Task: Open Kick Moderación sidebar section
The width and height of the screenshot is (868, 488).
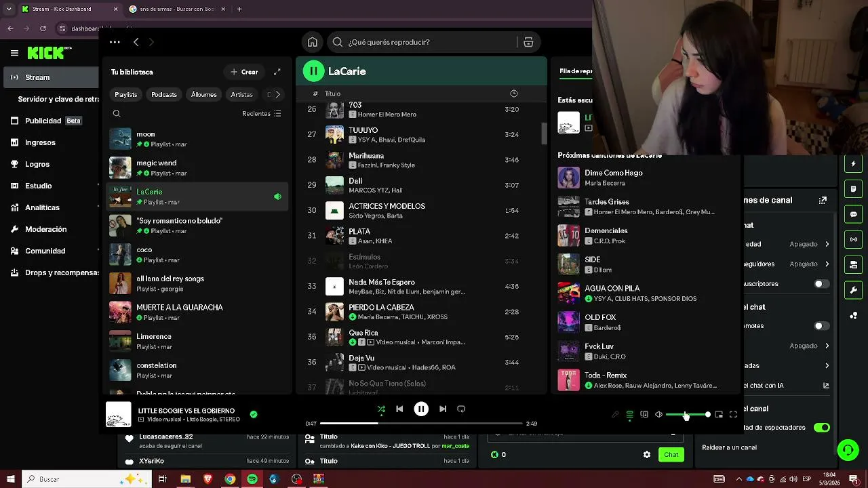Action: [46, 229]
